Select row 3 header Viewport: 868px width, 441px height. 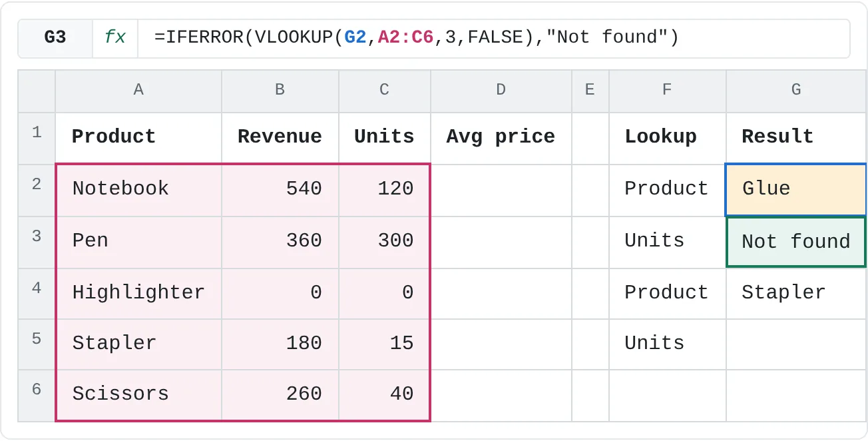click(37, 242)
